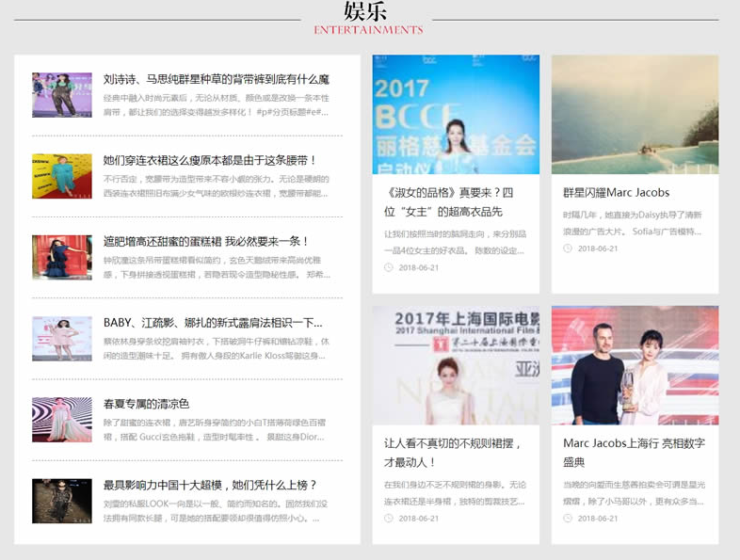The height and width of the screenshot is (560, 740).
Task: Click date 2018-06-21 on 淑女的品格 card
Action: point(419,267)
